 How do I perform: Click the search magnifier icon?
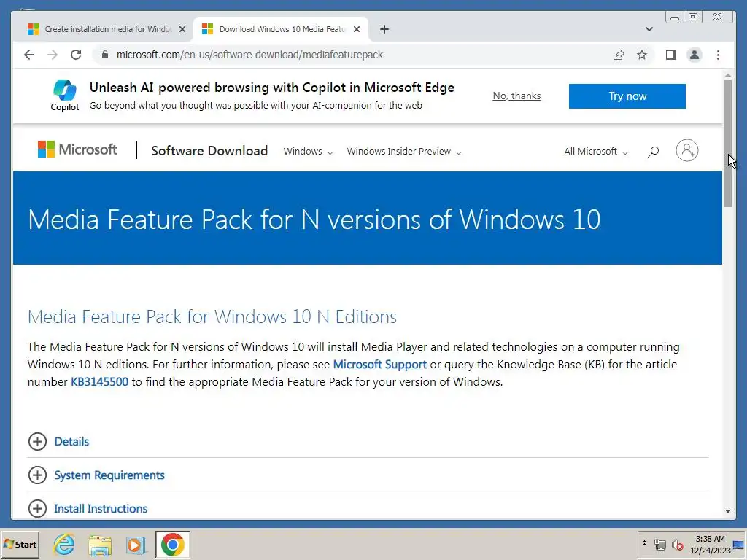[653, 152]
